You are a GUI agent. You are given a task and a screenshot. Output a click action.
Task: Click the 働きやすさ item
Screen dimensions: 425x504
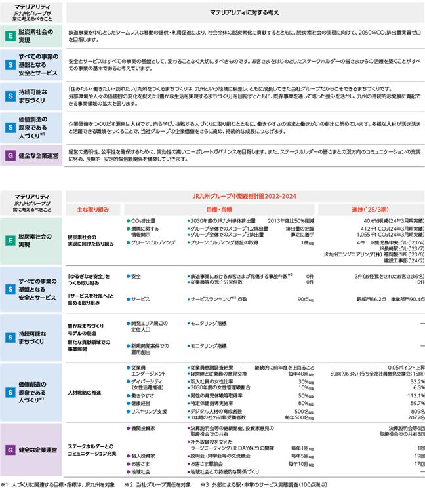pos(140,396)
